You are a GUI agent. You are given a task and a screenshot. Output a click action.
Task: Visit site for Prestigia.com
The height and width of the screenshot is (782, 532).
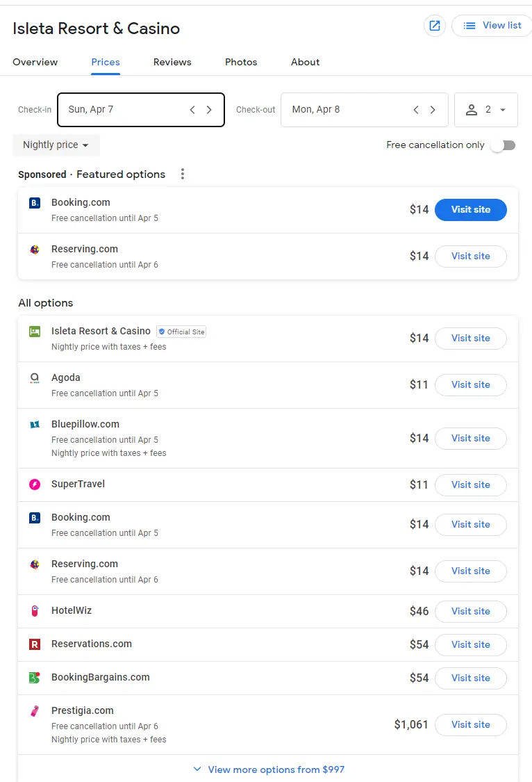[x=471, y=724]
